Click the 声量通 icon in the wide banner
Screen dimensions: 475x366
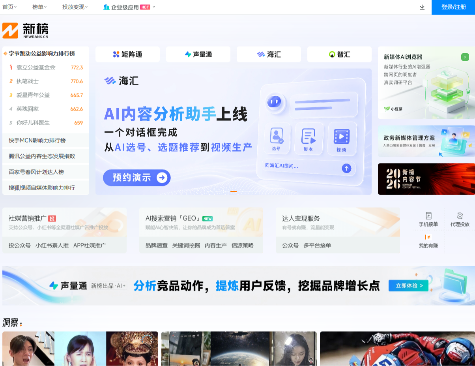click(x=54, y=286)
